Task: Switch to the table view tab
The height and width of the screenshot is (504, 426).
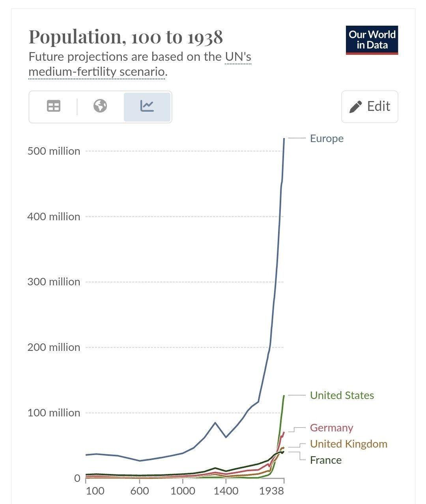Action: [x=54, y=107]
